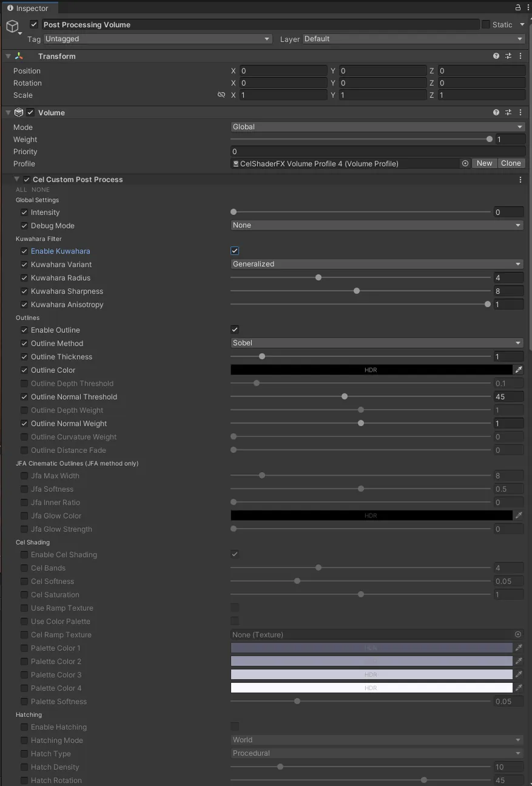Screen dimensions: 532x786
Task: Click the Transform component icon
Action: [x=19, y=56]
